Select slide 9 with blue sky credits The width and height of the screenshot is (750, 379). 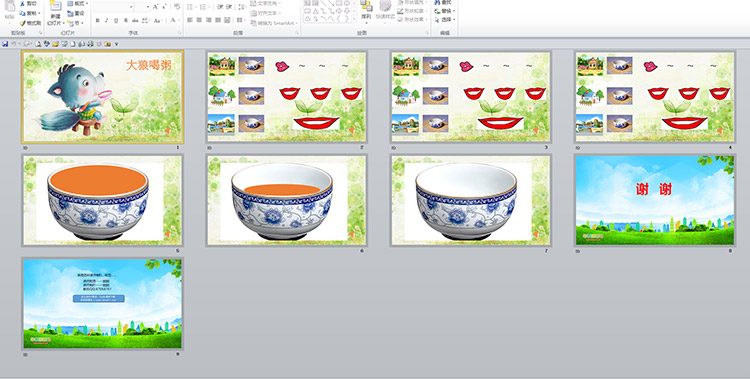pos(102,304)
